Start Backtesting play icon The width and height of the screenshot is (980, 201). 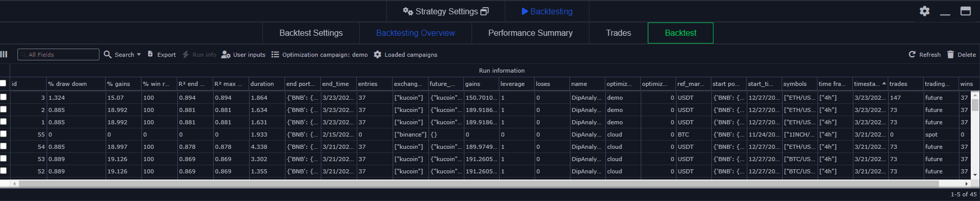tap(525, 11)
